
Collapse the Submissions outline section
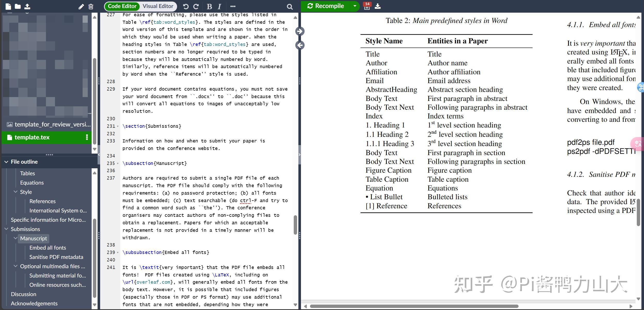click(x=6, y=229)
